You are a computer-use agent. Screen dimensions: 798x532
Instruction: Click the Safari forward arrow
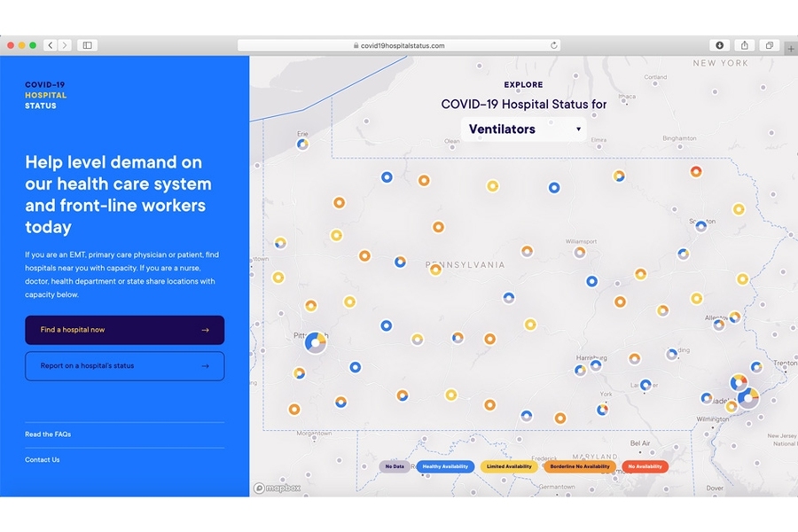pyautogui.click(x=64, y=45)
